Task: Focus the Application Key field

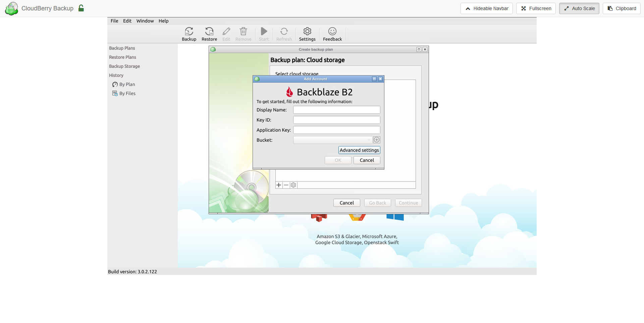Action: click(x=337, y=130)
